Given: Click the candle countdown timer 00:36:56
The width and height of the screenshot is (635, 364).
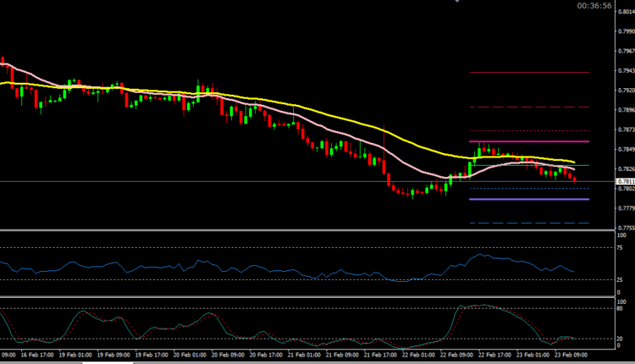Looking at the screenshot, I should point(594,5).
